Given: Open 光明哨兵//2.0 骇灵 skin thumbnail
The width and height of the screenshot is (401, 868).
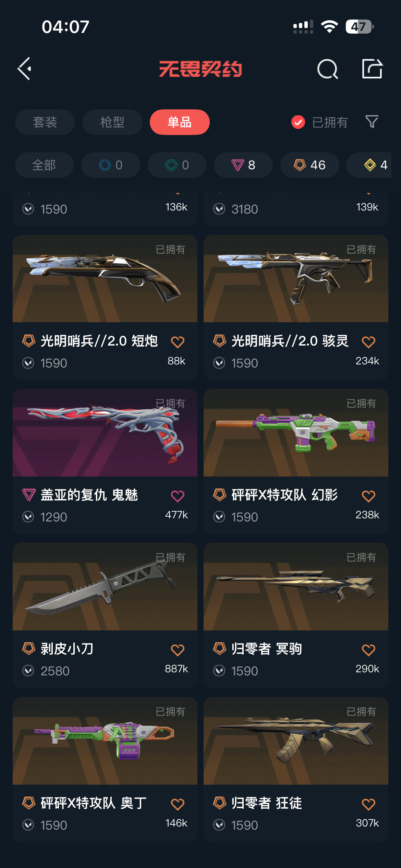Looking at the screenshot, I should point(296,278).
